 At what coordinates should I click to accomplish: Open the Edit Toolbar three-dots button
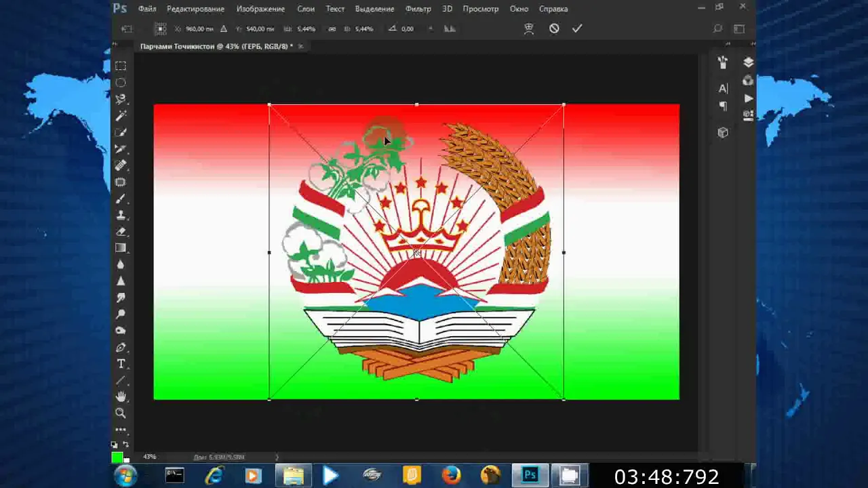tap(121, 429)
